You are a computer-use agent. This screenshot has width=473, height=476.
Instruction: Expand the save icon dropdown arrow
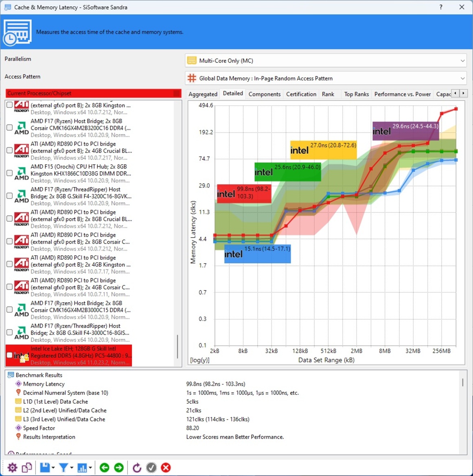point(53,468)
